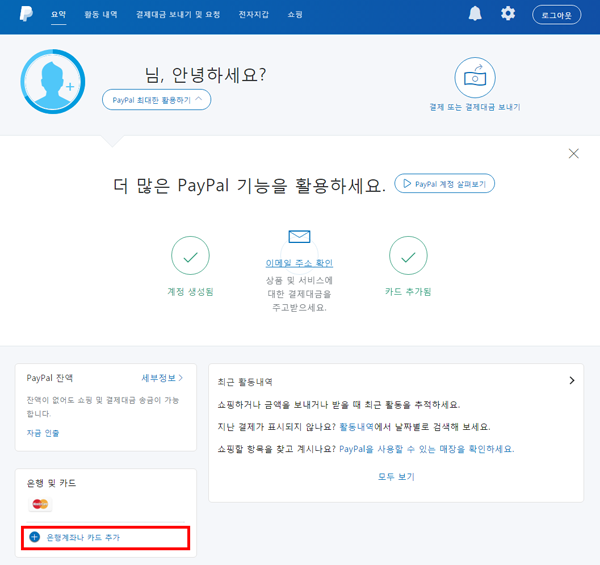This screenshot has width=600, height=565.
Task: Click the plus icon to add bank or card
Action: pos(34,537)
